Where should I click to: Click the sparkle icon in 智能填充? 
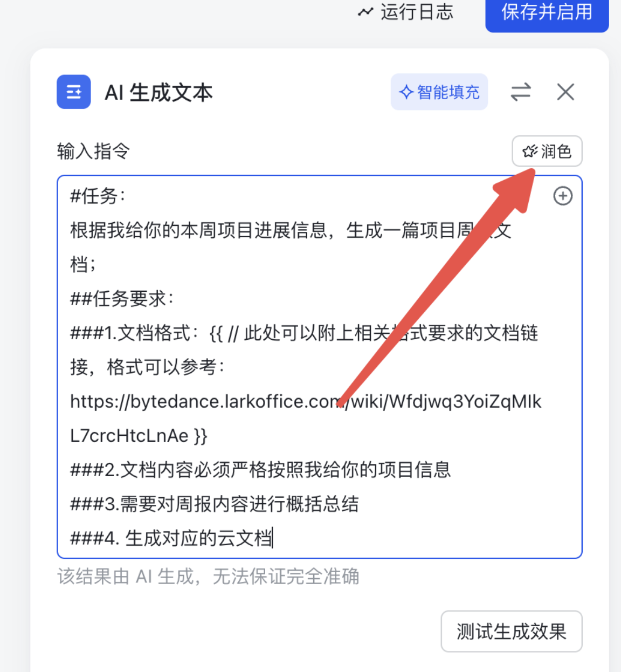(406, 92)
